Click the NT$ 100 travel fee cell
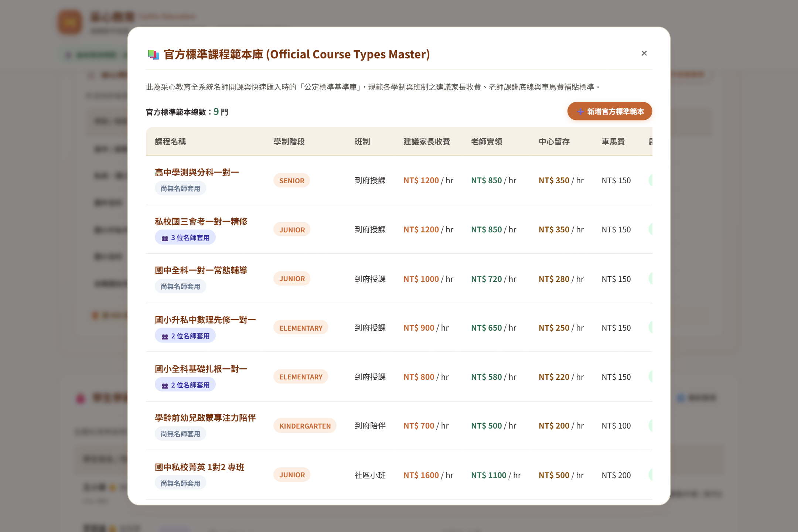This screenshot has width=798, height=532. pos(616,426)
